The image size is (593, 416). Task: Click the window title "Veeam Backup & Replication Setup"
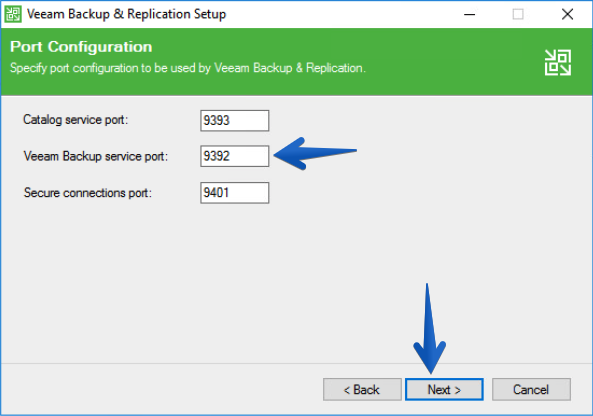[x=127, y=14]
